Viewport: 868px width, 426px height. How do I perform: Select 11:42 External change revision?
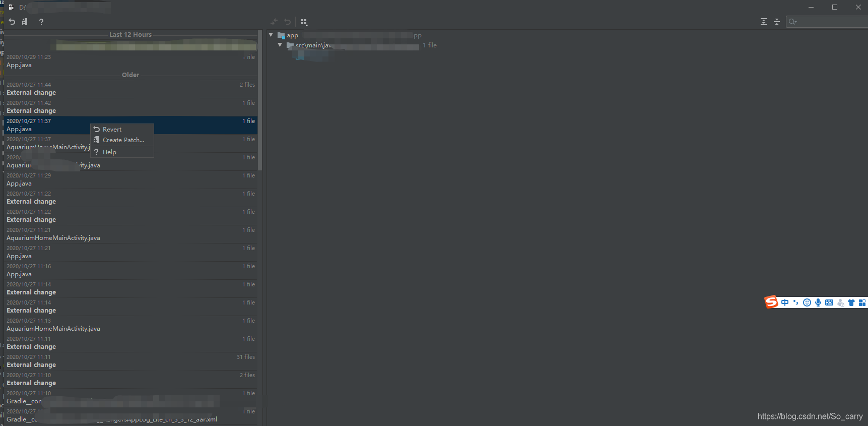point(130,107)
